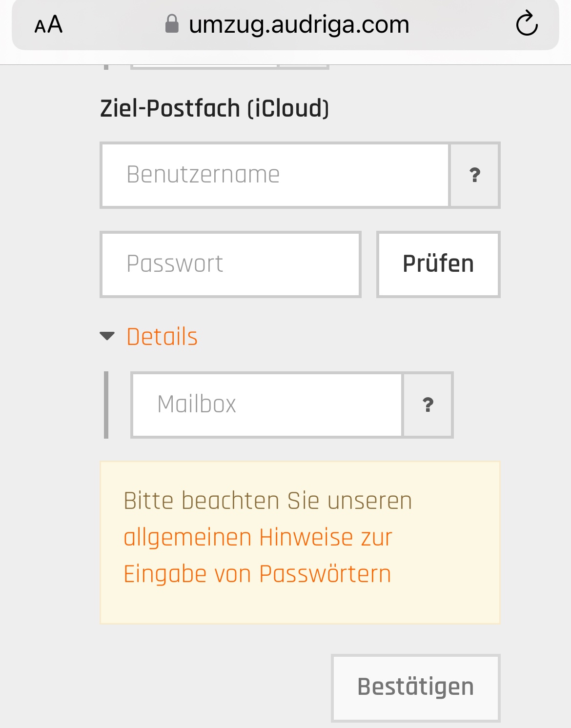Screen dimensions: 571x728
Task: Select the umzug.audriga.com URL text
Action: point(299,24)
